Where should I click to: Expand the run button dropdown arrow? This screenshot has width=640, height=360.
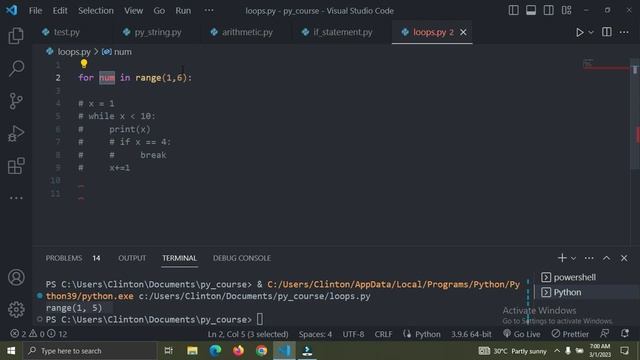click(591, 32)
